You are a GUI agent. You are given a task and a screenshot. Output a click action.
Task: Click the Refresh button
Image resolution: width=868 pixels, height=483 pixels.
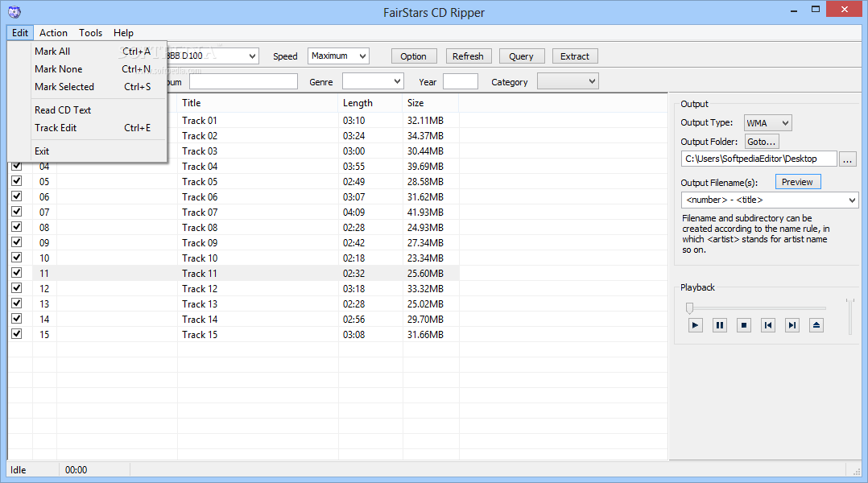tap(469, 56)
